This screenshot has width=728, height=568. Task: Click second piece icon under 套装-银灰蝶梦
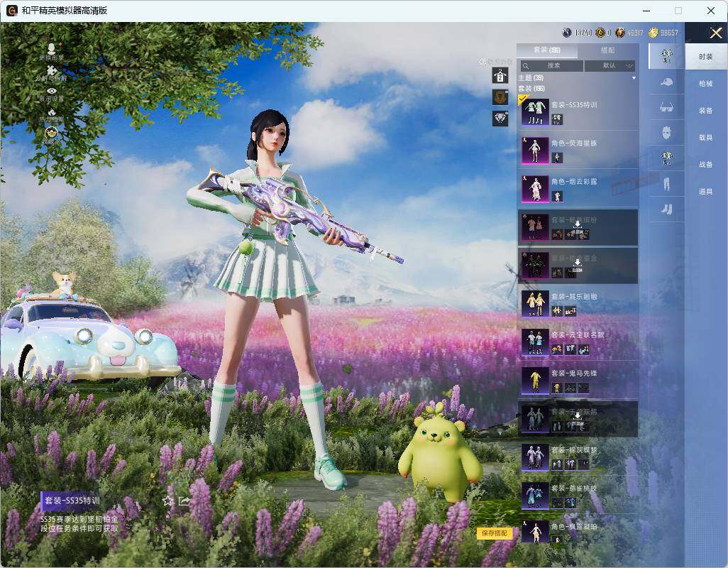pos(570,464)
